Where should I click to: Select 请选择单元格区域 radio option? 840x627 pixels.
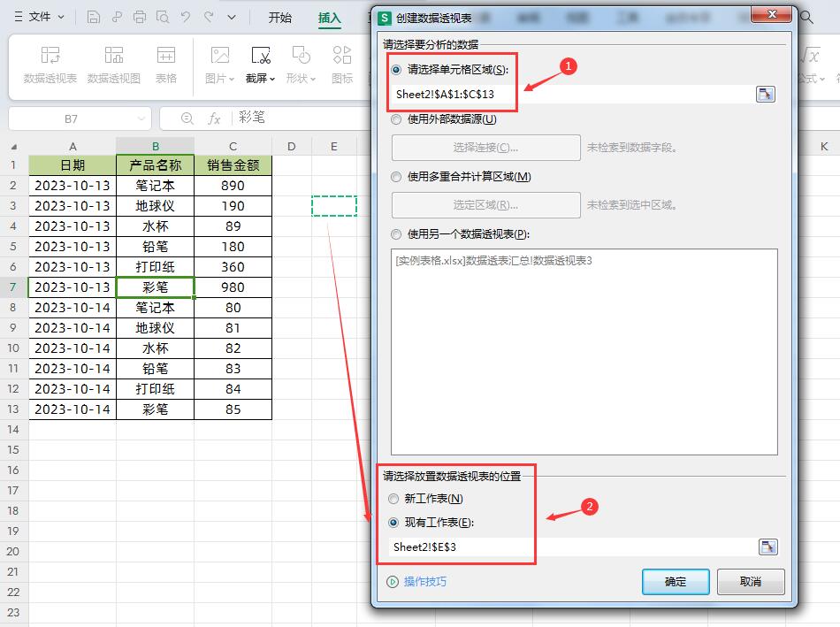[396, 70]
